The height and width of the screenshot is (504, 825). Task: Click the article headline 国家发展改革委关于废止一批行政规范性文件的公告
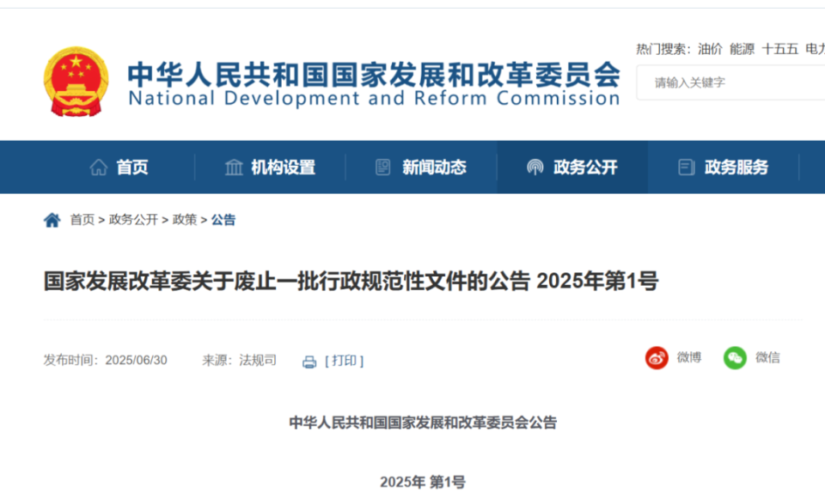[286, 281]
